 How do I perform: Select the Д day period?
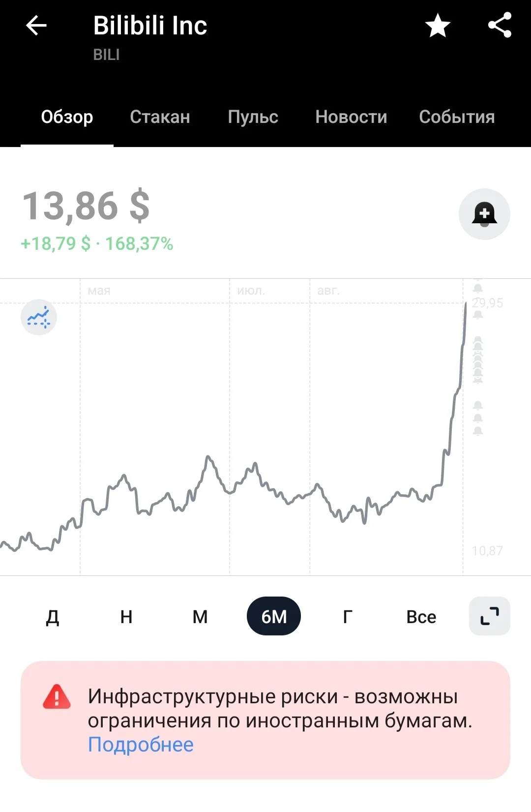[53, 617]
